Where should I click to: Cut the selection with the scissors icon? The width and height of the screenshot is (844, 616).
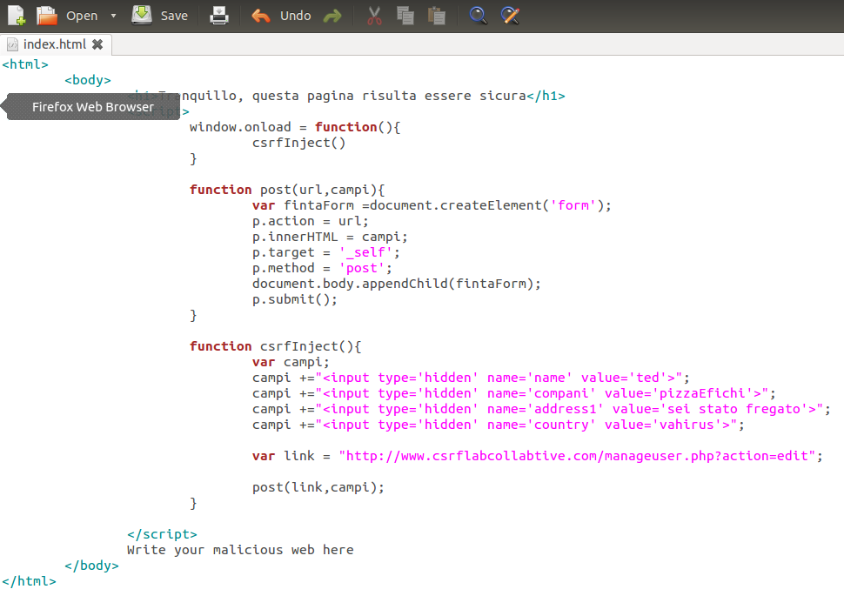click(375, 16)
